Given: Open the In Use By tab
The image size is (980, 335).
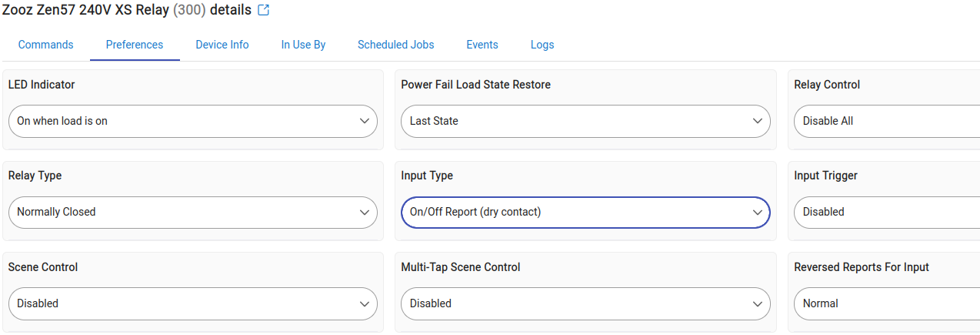Looking at the screenshot, I should pyautogui.click(x=303, y=45).
